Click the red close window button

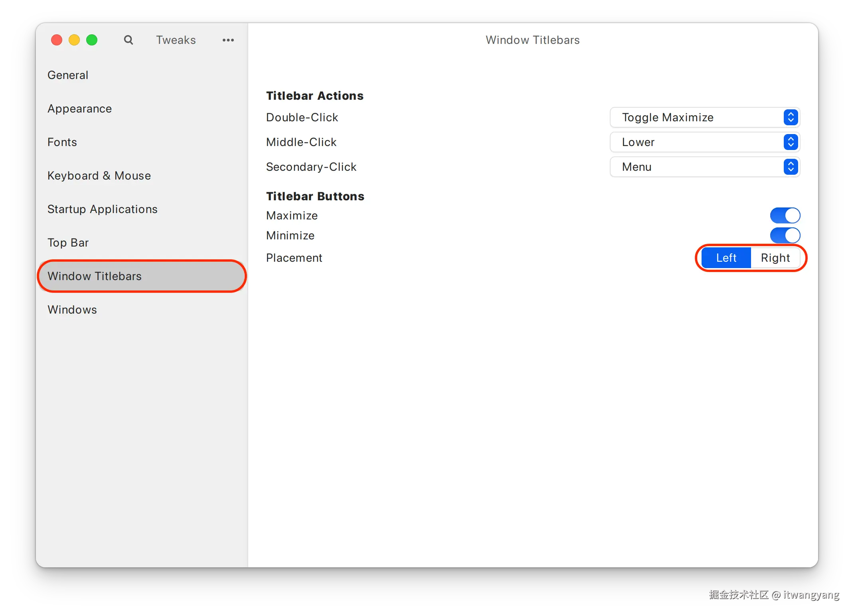(x=57, y=40)
